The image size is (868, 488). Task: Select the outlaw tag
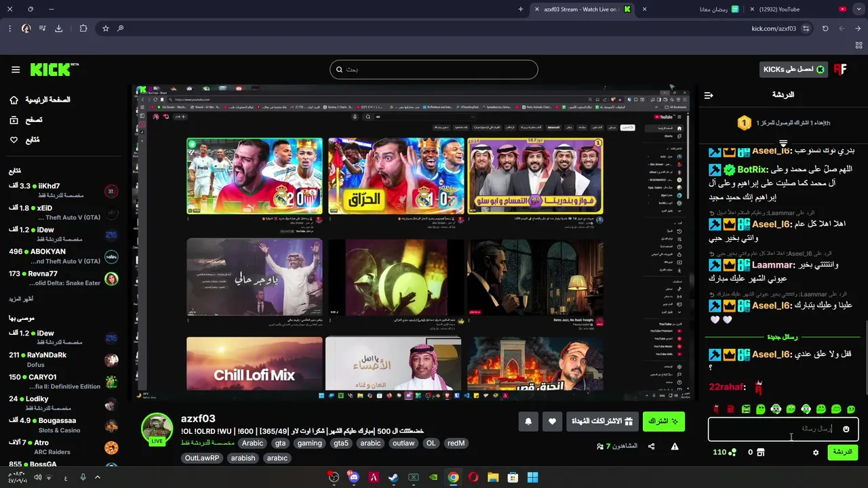click(403, 443)
